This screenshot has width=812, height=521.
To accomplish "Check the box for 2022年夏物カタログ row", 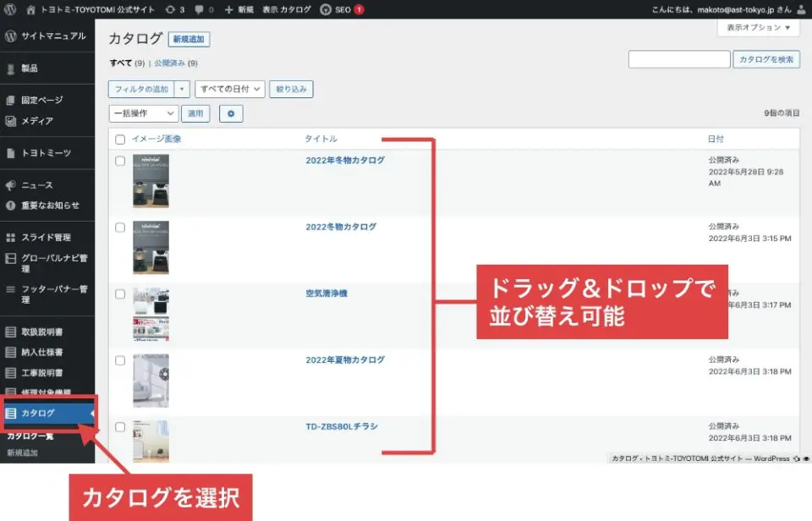I will coord(120,360).
